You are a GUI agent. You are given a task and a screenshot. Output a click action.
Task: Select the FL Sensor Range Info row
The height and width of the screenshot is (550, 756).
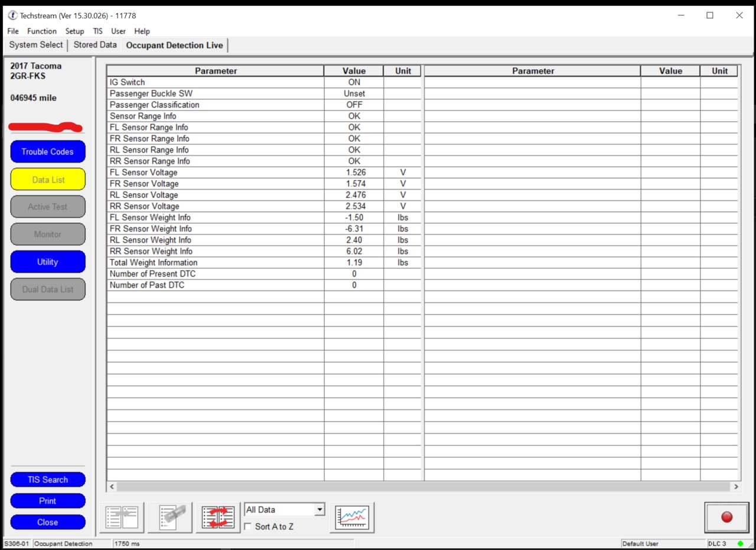pos(264,127)
